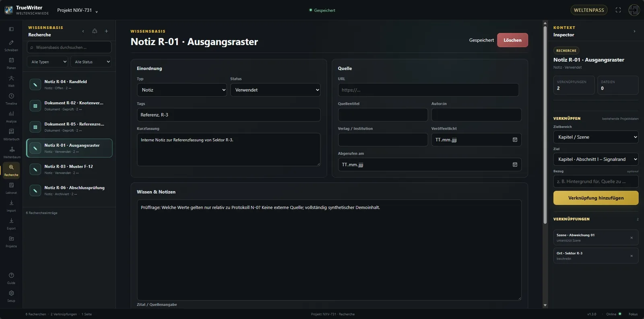Enter fullscreen mode via top bar icon
Screen dimensions: 644x319
[618, 10]
